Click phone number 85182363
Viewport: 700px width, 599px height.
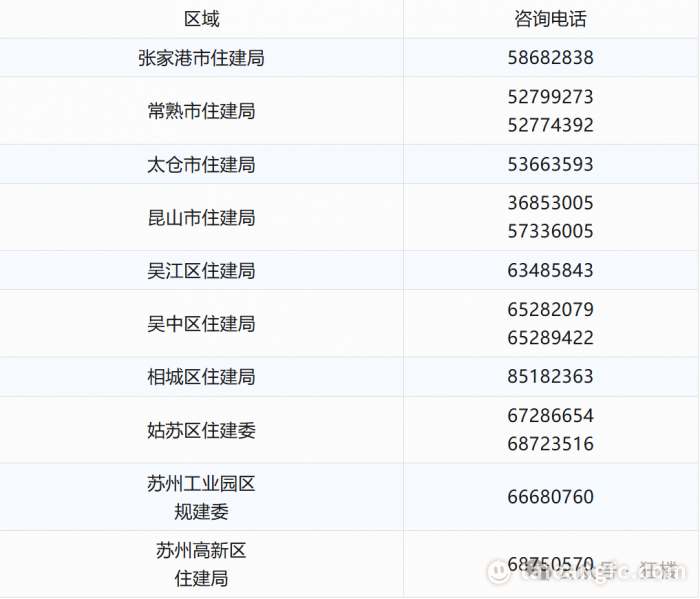pyautogui.click(x=550, y=376)
